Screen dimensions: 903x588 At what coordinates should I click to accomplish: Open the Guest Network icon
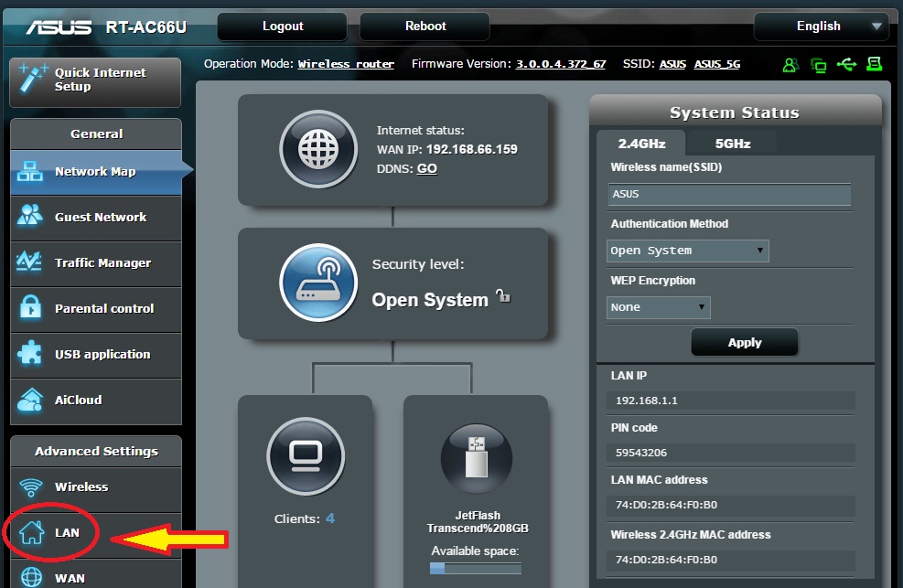30,215
